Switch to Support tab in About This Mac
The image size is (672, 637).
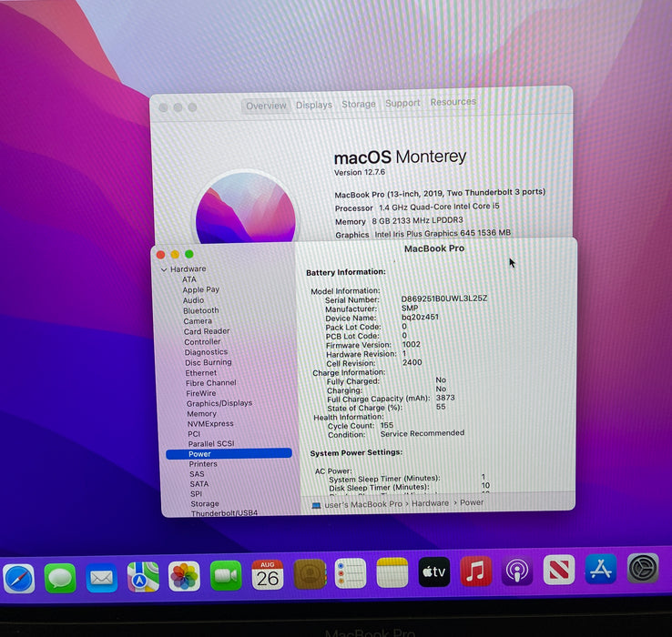[x=402, y=103]
